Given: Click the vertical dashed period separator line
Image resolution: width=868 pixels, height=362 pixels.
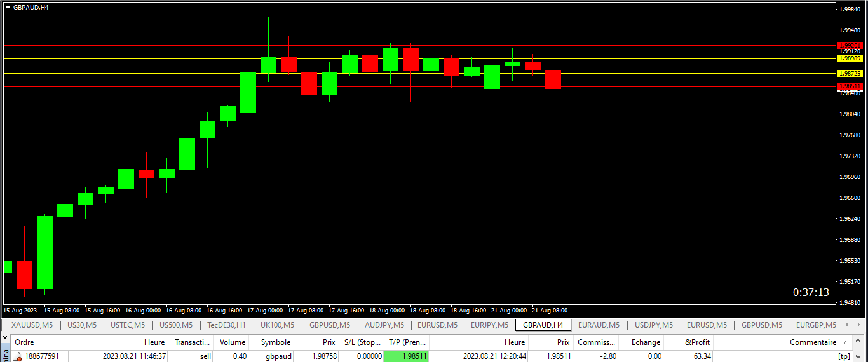Looking at the screenshot, I should point(492,191).
